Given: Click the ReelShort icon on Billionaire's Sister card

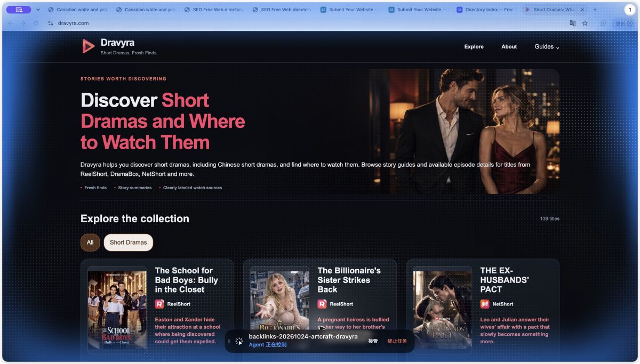Looking at the screenshot, I should coord(322,304).
